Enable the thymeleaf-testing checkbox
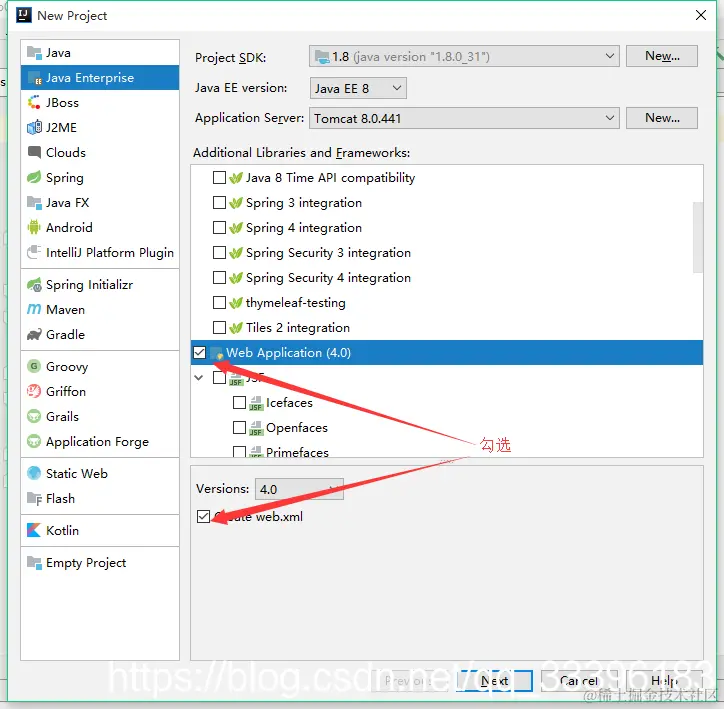Viewport: 724px width, 709px height. [219, 302]
